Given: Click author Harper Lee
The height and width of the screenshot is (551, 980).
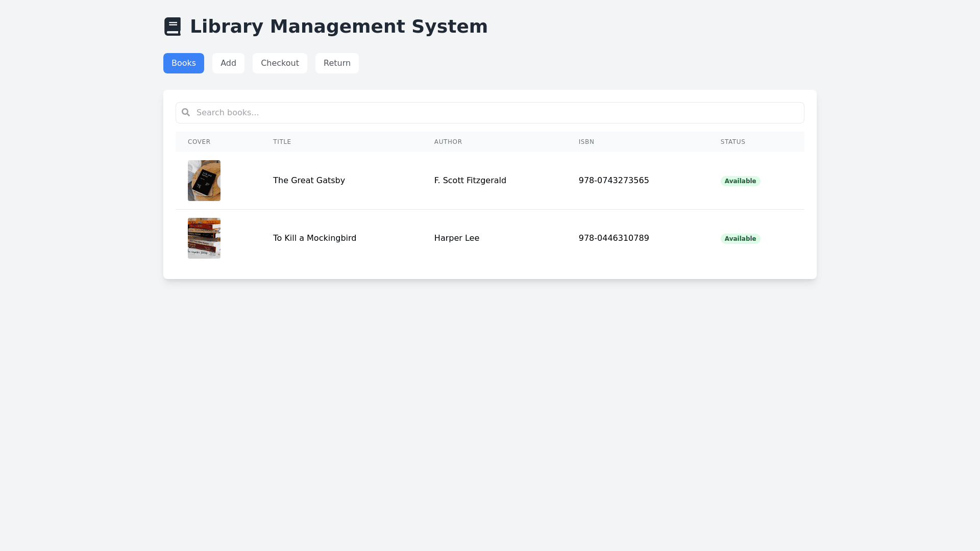Looking at the screenshot, I should pos(456,238).
